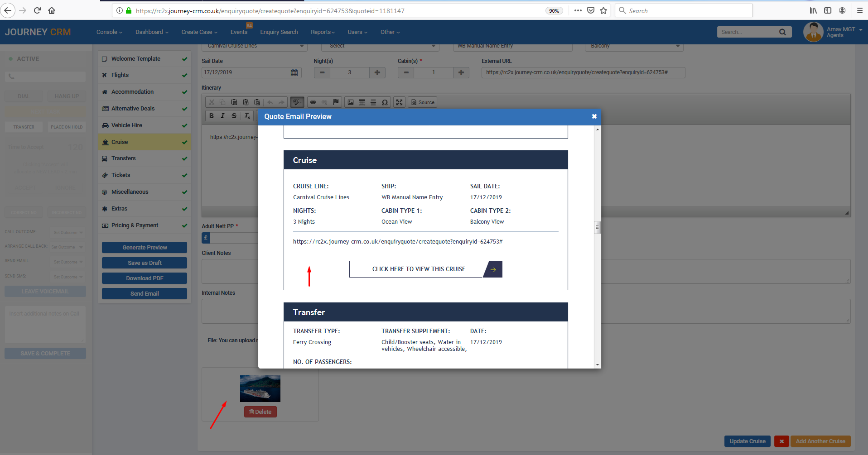The height and width of the screenshot is (455, 868).
Task: Select Accommodation section in sidebar
Action: click(x=145, y=92)
